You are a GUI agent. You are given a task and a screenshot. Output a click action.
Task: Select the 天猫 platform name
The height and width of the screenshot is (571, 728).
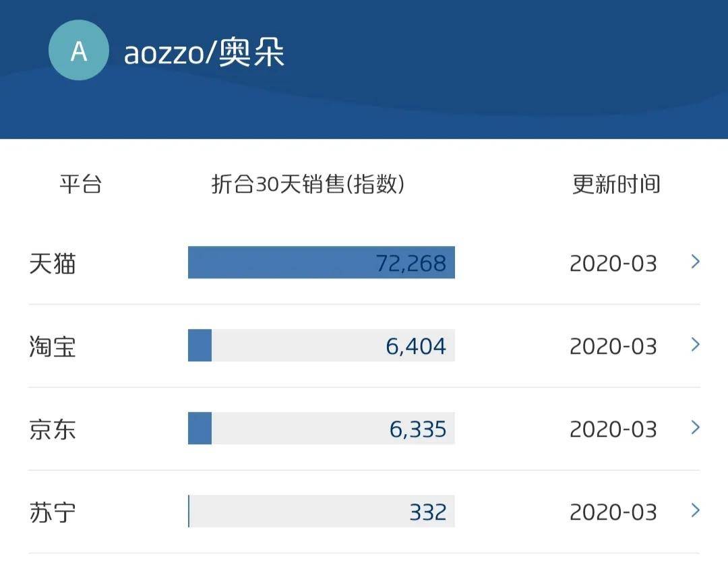click(x=53, y=263)
